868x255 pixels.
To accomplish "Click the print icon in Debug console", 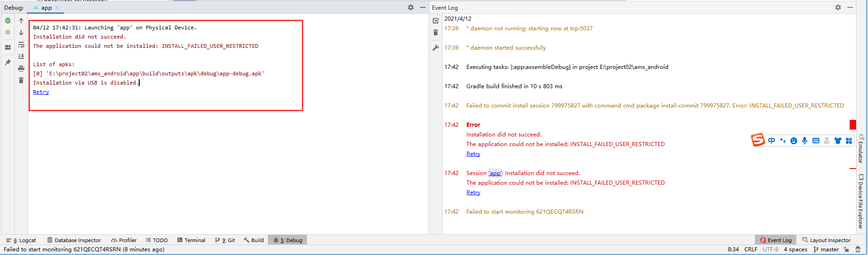I will coord(21,68).
